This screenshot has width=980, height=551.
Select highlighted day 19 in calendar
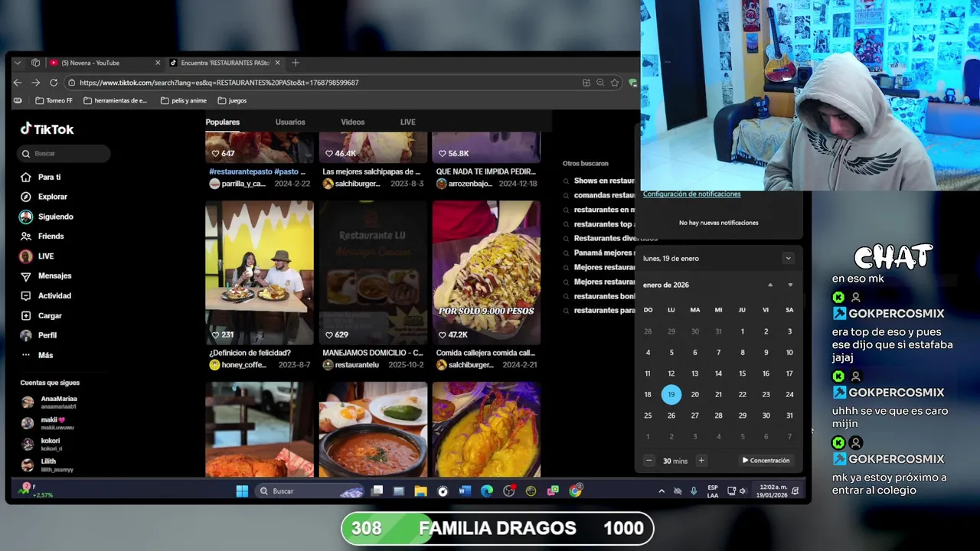tap(671, 395)
